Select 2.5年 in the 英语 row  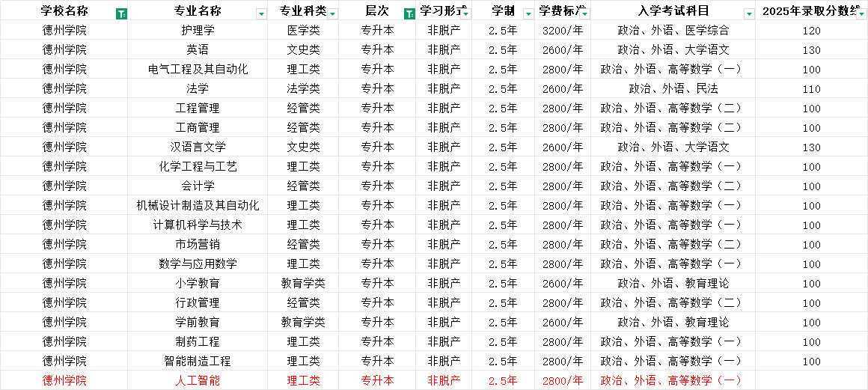click(x=503, y=50)
